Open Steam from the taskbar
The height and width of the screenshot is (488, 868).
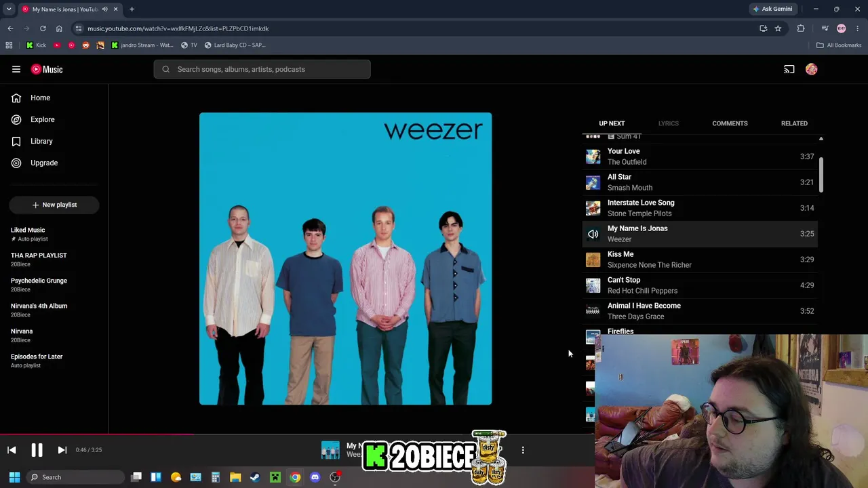point(255,477)
